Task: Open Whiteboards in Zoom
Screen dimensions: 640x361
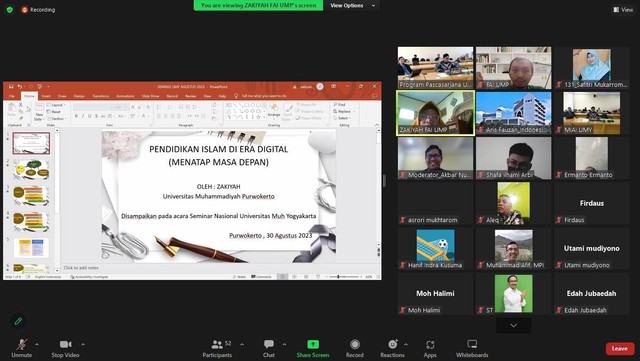Action: click(x=472, y=348)
